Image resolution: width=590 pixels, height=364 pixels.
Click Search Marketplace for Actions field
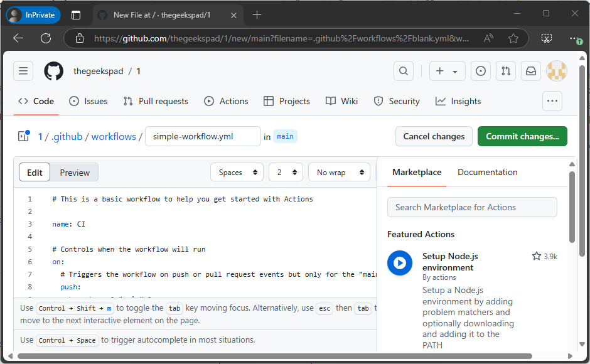tap(472, 207)
